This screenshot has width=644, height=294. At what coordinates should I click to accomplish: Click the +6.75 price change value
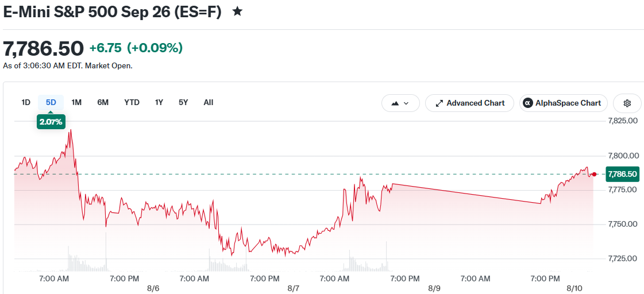tap(106, 48)
